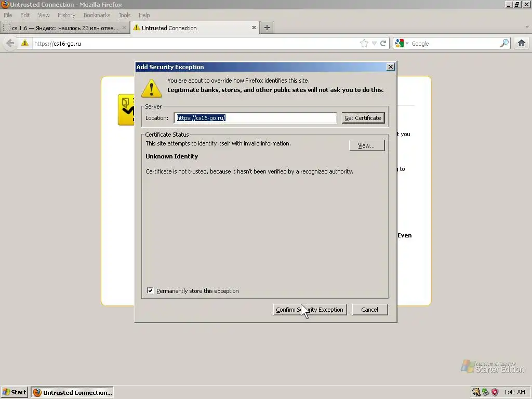Uncheck Permanently store this exception
The height and width of the screenshot is (399, 532).
[150, 291]
